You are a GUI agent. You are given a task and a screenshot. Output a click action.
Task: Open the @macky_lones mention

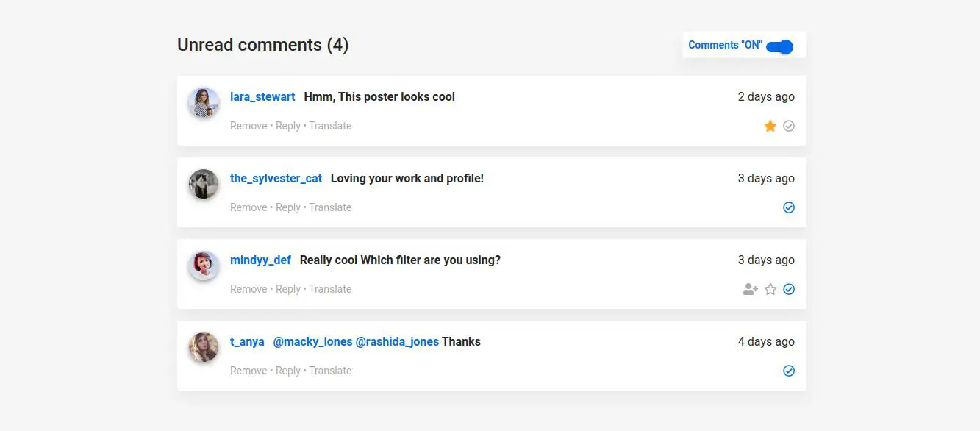(x=312, y=342)
